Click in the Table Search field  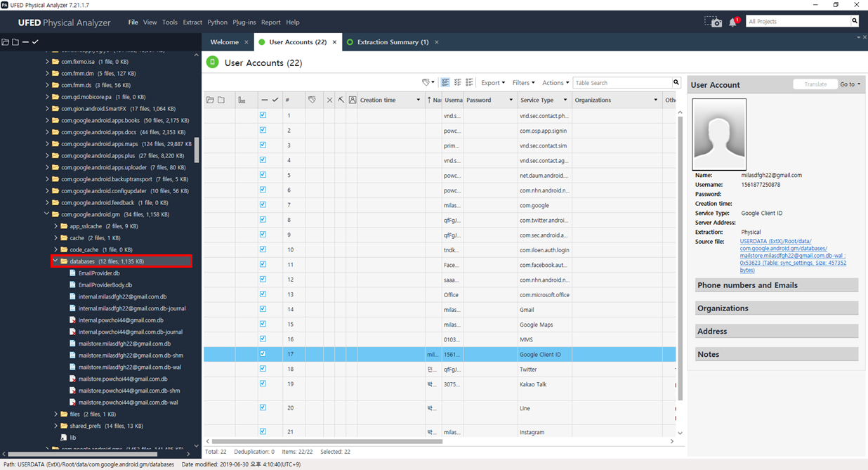coord(622,83)
